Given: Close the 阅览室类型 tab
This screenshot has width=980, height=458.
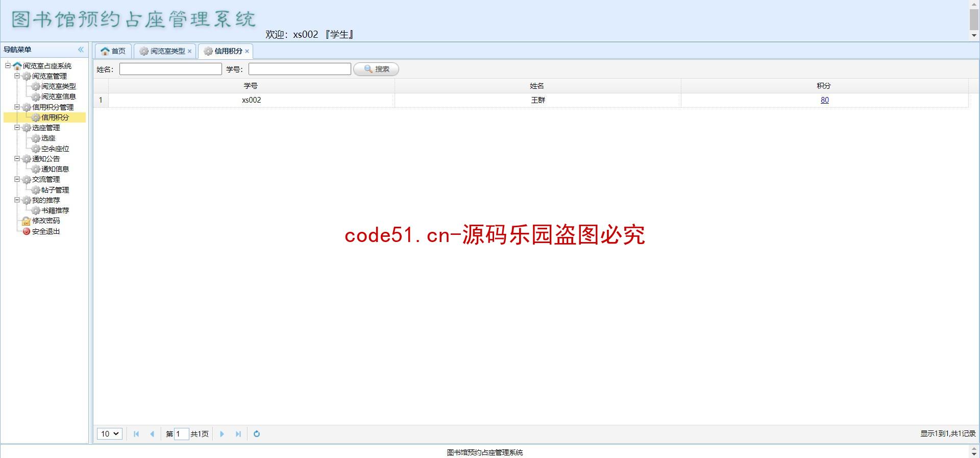Looking at the screenshot, I should 189,51.
